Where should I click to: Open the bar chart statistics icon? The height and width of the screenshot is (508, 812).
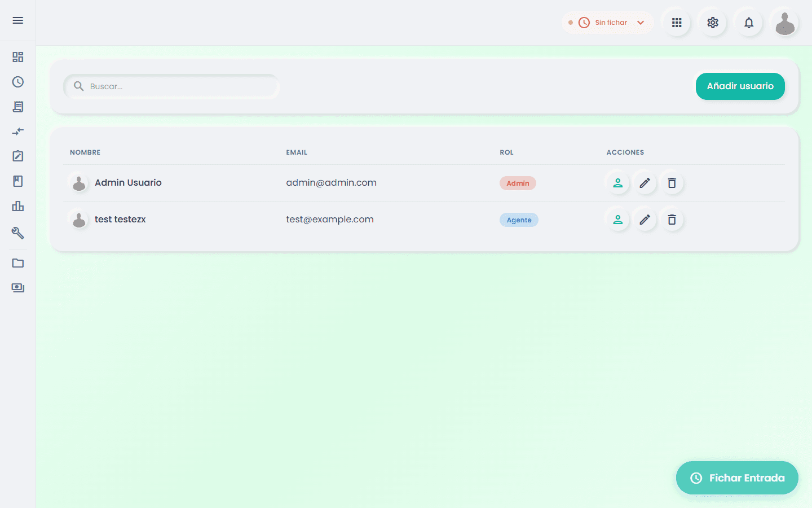(x=18, y=206)
